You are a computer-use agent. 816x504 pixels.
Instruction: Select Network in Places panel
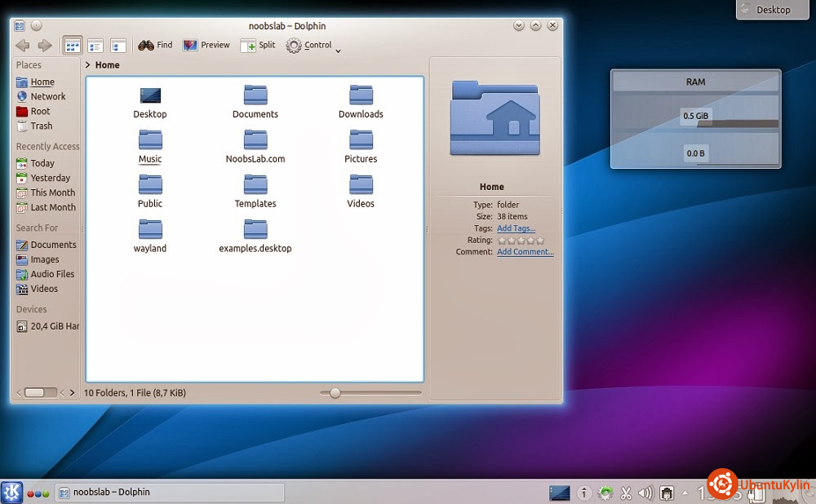click(47, 96)
